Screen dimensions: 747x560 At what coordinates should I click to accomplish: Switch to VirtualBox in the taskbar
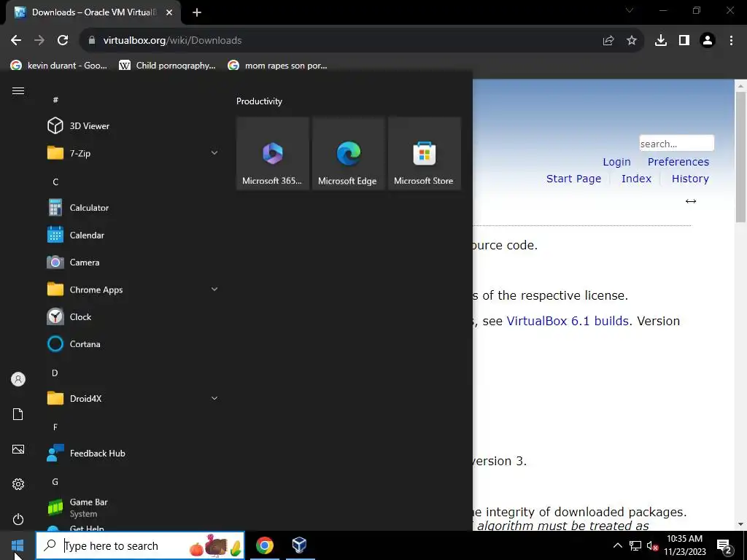coord(299,545)
